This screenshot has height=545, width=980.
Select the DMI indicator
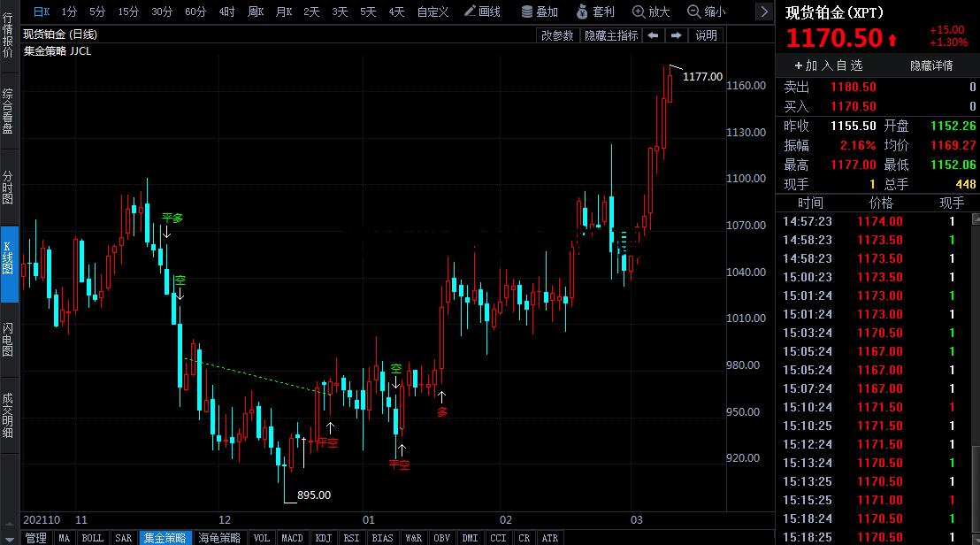point(470,538)
